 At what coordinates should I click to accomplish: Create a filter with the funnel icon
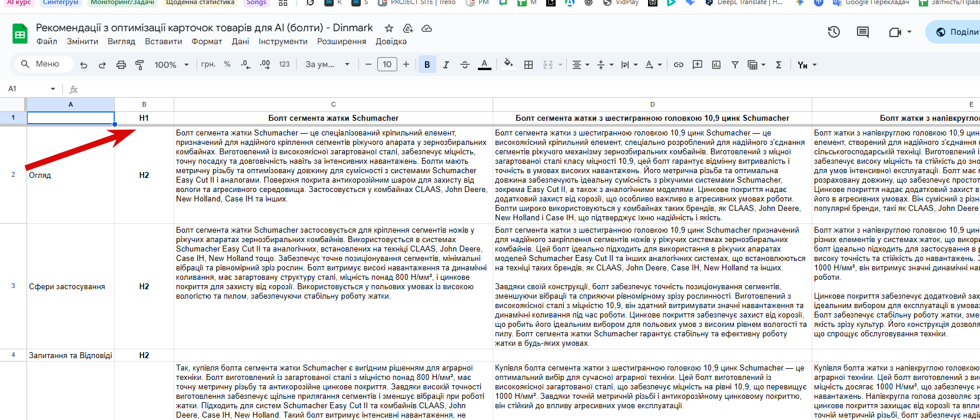point(735,65)
